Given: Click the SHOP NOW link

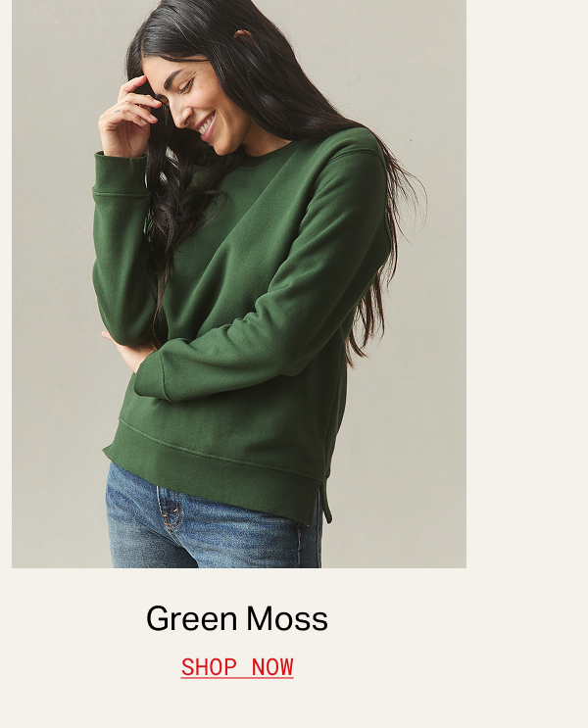Looking at the screenshot, I should pyautogui.click(x=237, y=667).
